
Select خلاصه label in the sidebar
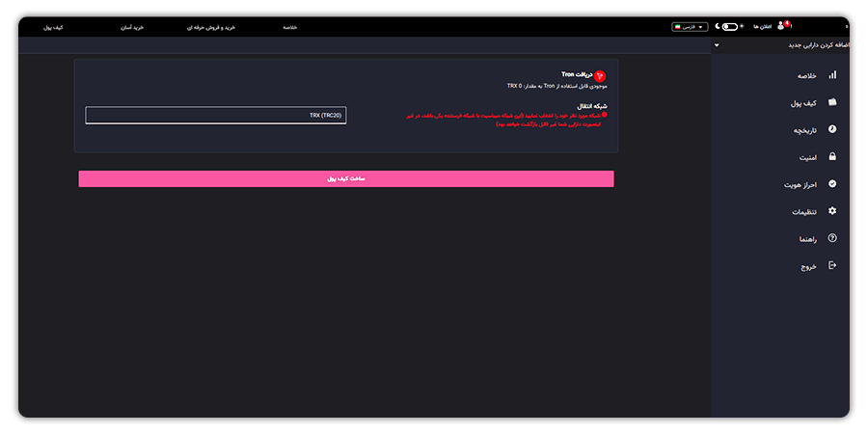pos(806,76)
